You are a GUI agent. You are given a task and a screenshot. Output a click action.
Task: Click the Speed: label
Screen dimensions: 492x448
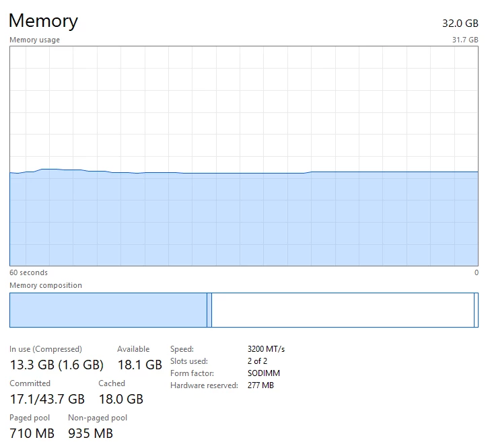pyautogui.click(x=182, y=349)
